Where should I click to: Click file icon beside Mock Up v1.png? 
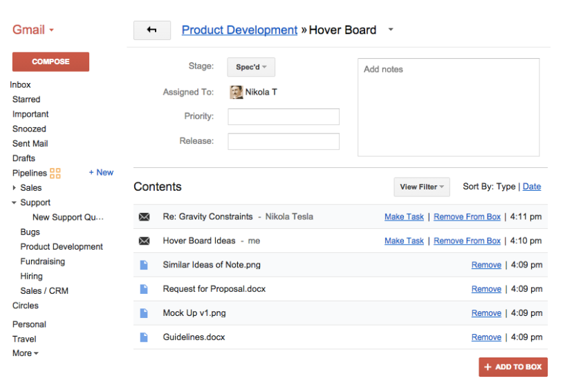click(144, 313)
